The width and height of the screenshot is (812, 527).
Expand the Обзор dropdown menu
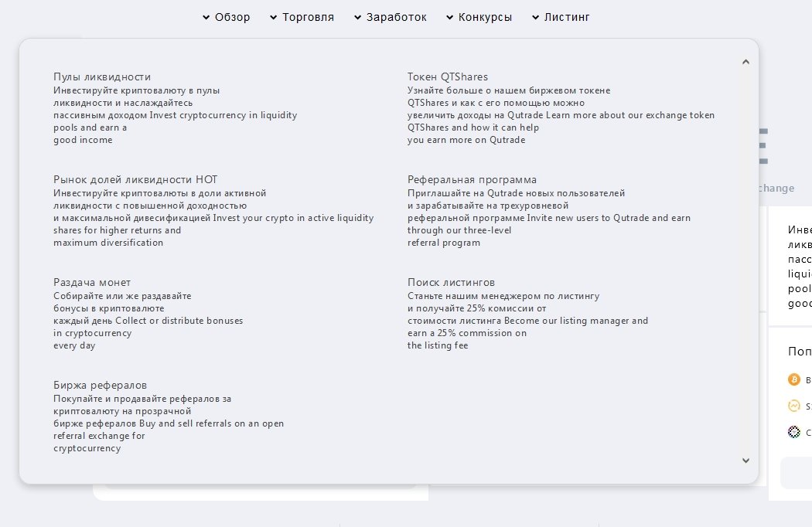(x=227, y=17)
